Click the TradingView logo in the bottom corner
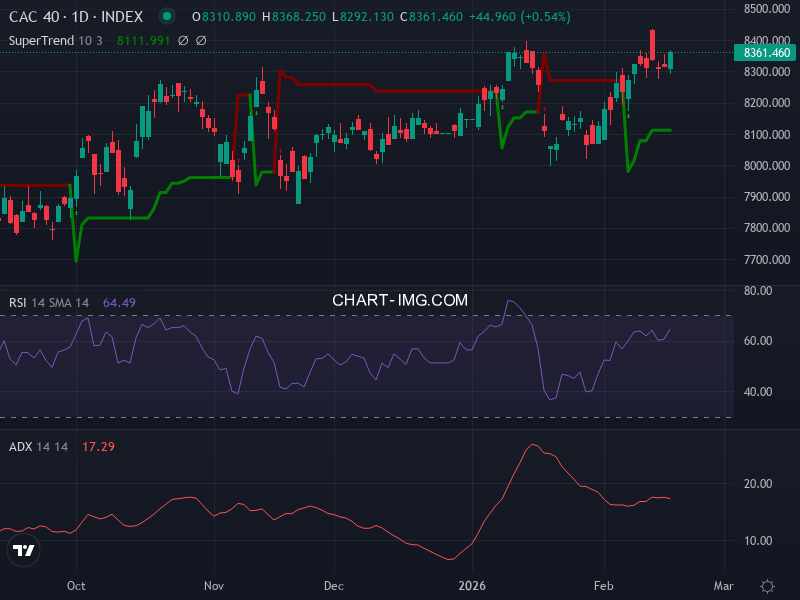Screen dimensions: 800x600 point(22,549)
